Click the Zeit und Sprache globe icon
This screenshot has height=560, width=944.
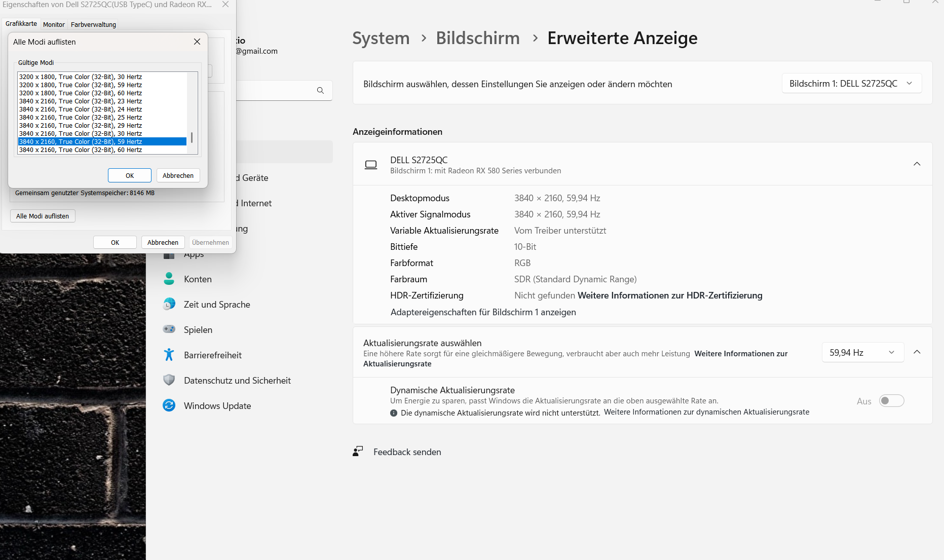click(x=169, y=304)
